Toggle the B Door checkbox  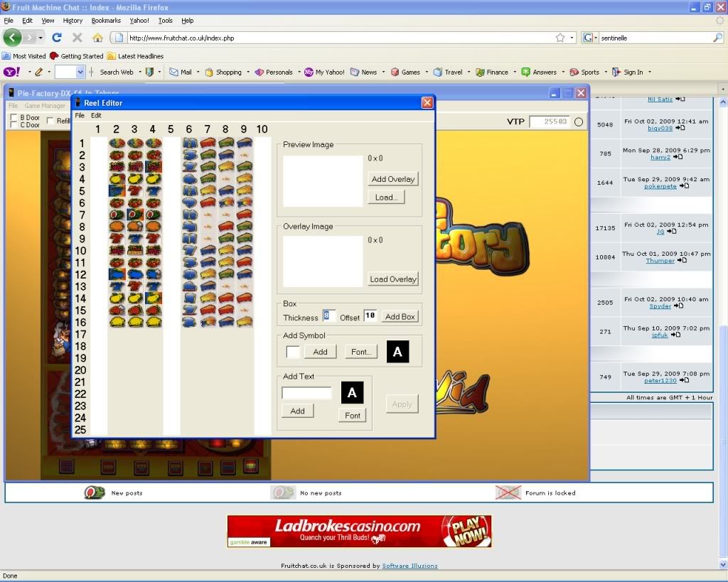pyautogui.click(x=14, y=117)
